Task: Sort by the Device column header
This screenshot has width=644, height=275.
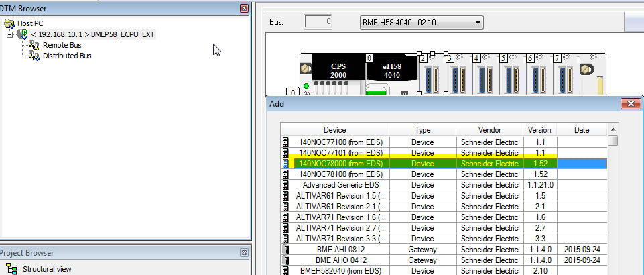Action: (x=334, y=130)
